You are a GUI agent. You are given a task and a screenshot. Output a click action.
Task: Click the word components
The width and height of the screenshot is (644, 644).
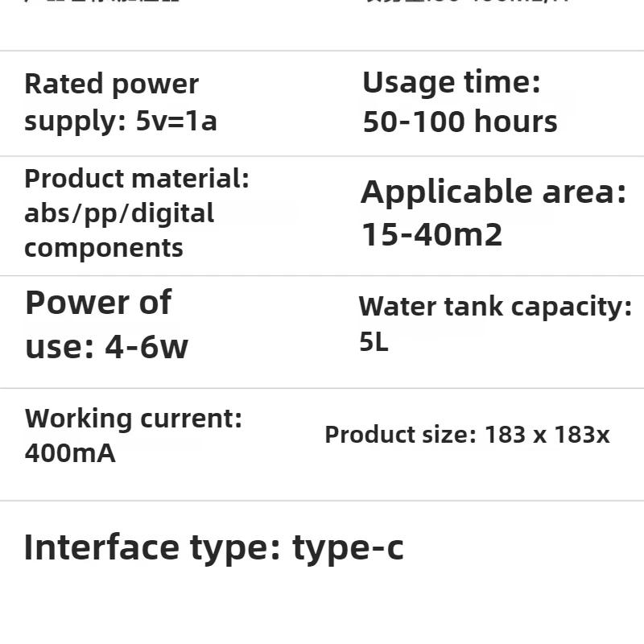(104, 247)
